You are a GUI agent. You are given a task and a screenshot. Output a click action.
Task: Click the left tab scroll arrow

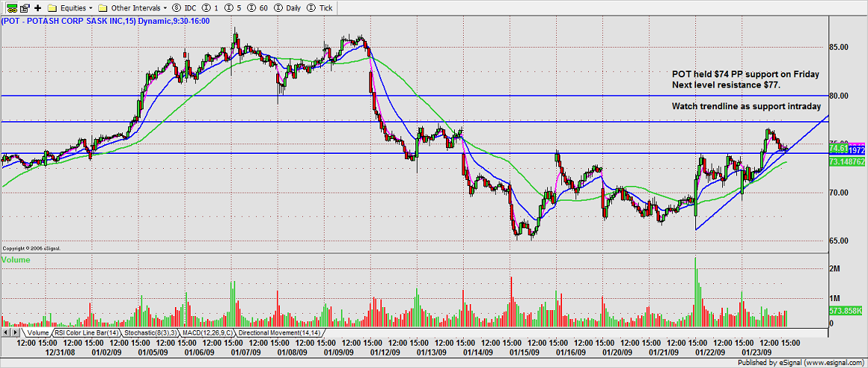6,332
